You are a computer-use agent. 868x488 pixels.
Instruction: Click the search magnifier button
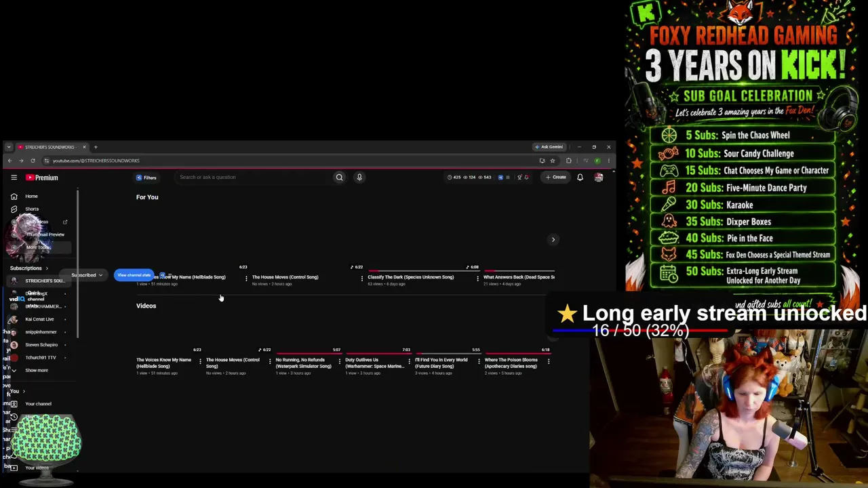pyautogui.click(x=339, y=178)
